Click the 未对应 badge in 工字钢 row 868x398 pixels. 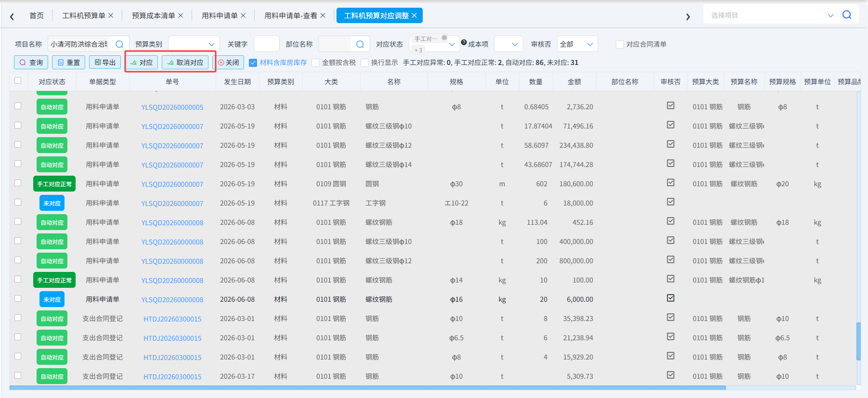(52, 203)
